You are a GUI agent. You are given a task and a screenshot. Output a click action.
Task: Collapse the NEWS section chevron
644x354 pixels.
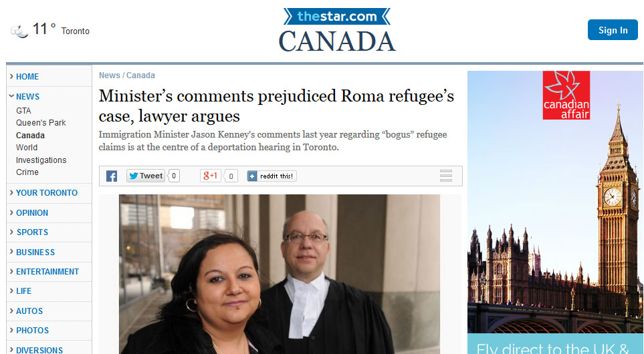(x=11, y=96)
